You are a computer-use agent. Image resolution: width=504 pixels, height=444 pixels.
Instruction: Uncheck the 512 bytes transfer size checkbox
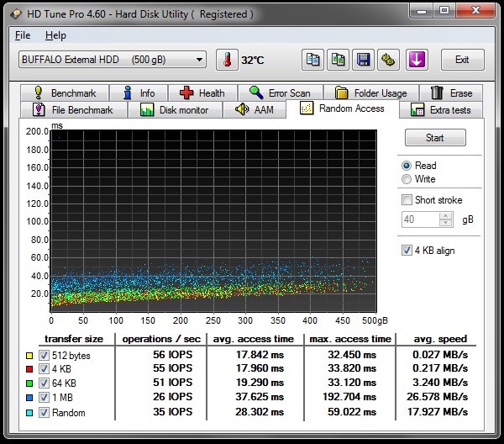pos(44,355)
